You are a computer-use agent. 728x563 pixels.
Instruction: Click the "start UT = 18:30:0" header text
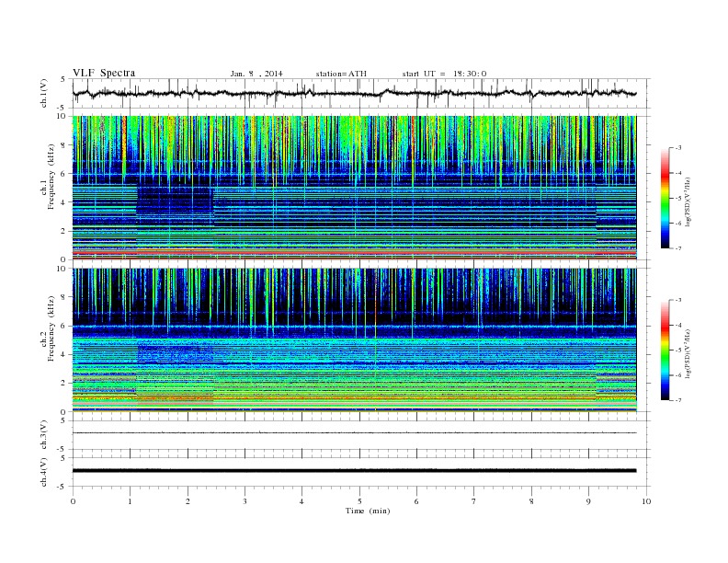(444, 74)
